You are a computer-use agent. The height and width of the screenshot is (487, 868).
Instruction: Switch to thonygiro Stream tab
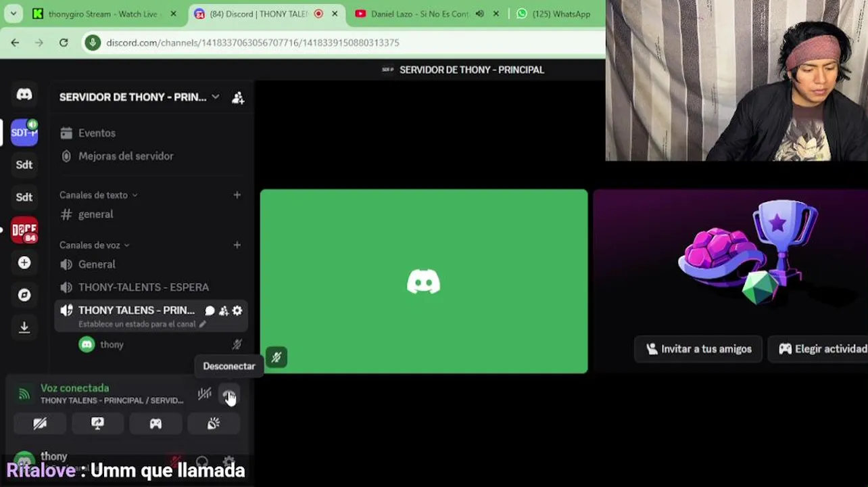point(103,14)
